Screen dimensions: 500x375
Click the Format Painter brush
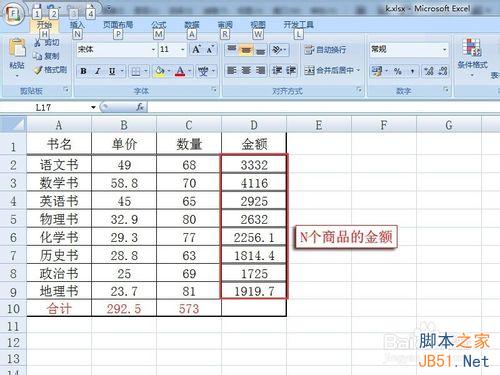click(x=38, y=70)
